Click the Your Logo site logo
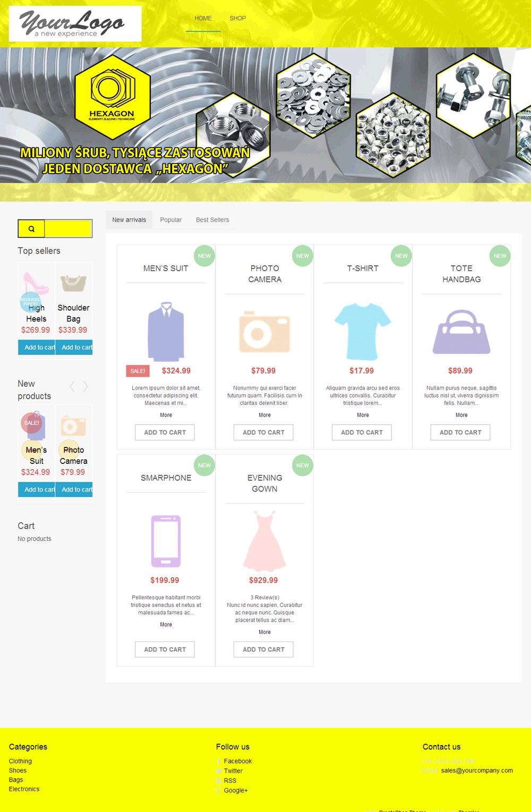This screenshot has height=812, width=531. (75, 23)
